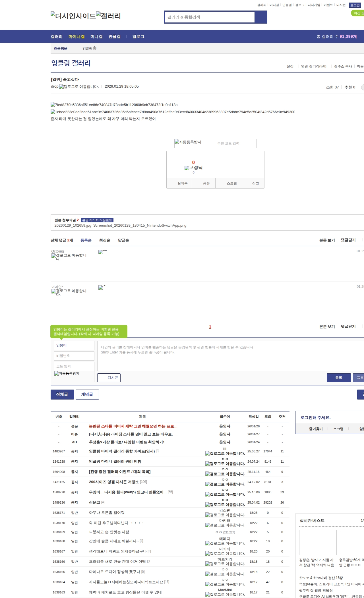Image resolution: width=364 pixels, height=598 pixels.
Task: Click the captcha image in the comment form
Action: point(67,374)
